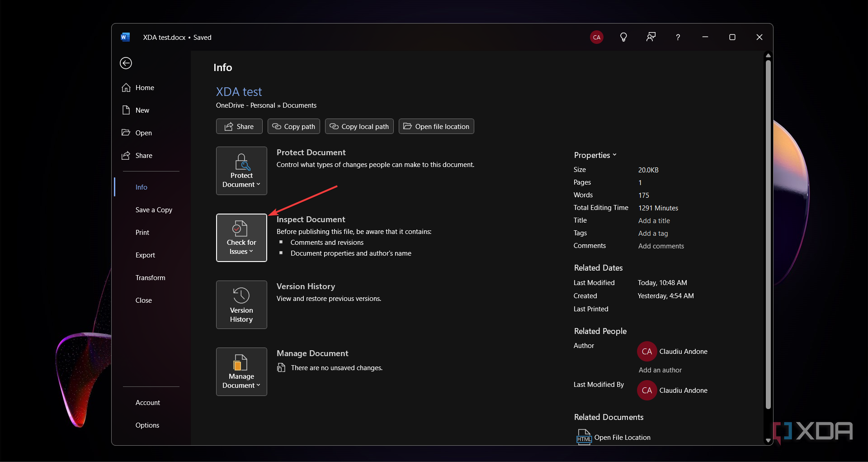
Task: Click the Copy path button
Action: click(294, 126)
